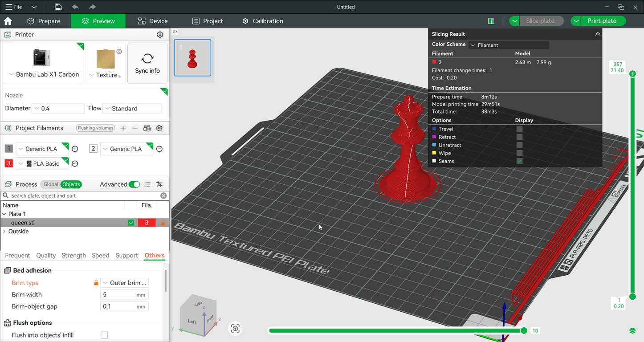Click the Print plate button

pos(603,21)
